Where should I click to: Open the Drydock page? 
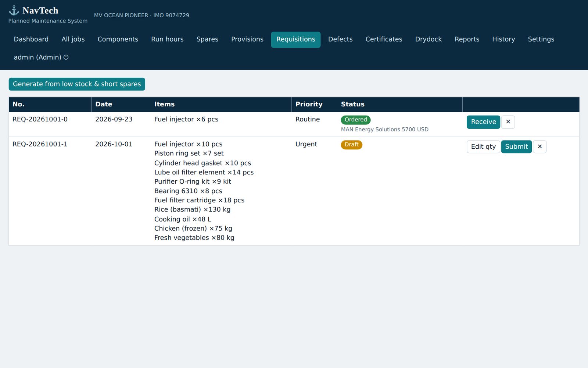[x=429, y=39]
